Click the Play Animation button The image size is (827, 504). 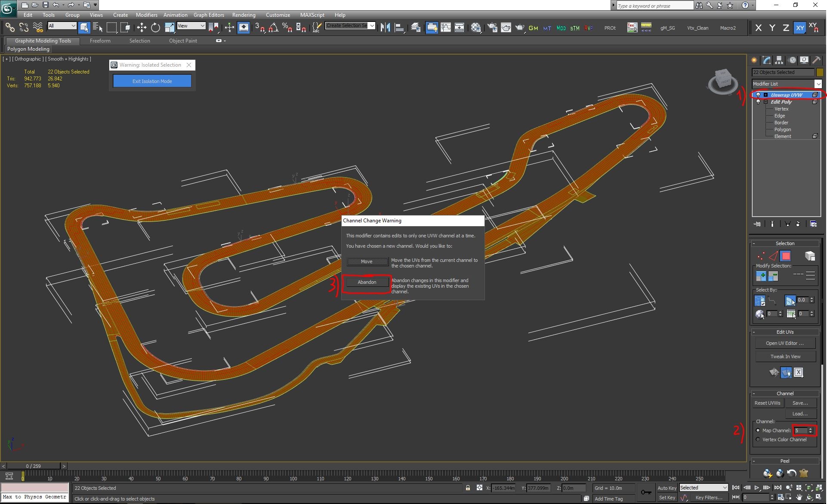tap(756, 488)
